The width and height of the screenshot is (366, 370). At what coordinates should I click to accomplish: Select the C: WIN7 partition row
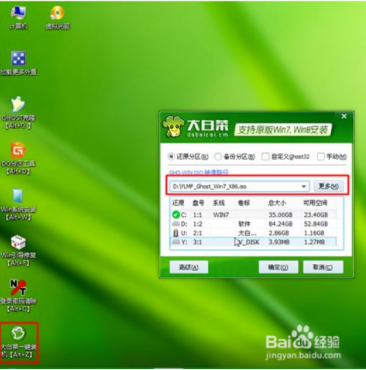tap(253, 215)
